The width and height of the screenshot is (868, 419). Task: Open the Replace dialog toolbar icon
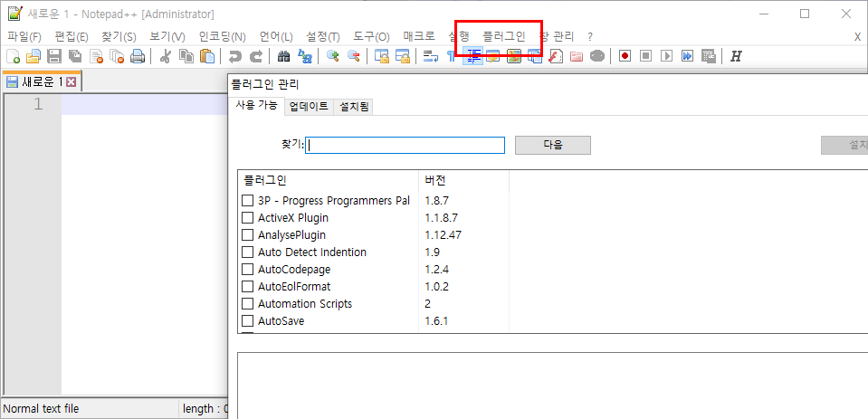click(x=305, y=56)
